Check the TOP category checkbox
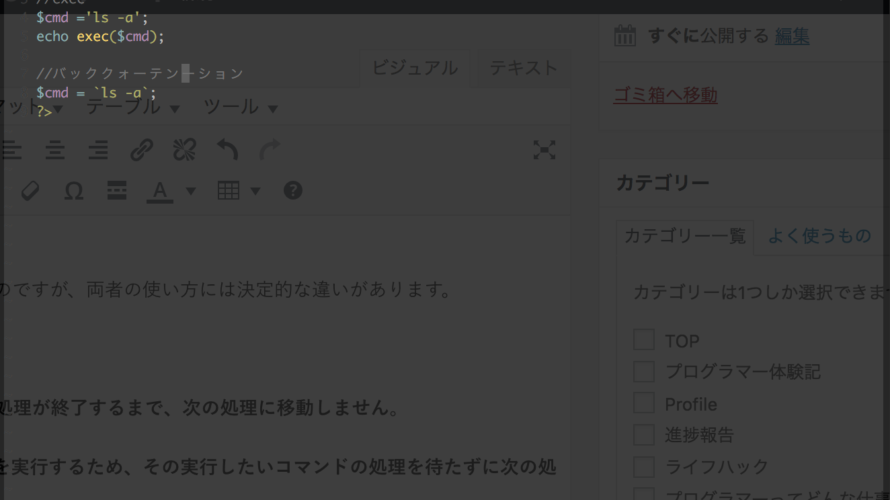The image size is (890, 500). coord(644,340)
